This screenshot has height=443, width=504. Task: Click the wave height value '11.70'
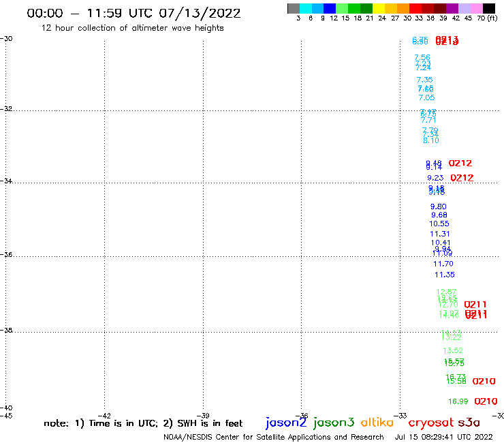point(443,264)
